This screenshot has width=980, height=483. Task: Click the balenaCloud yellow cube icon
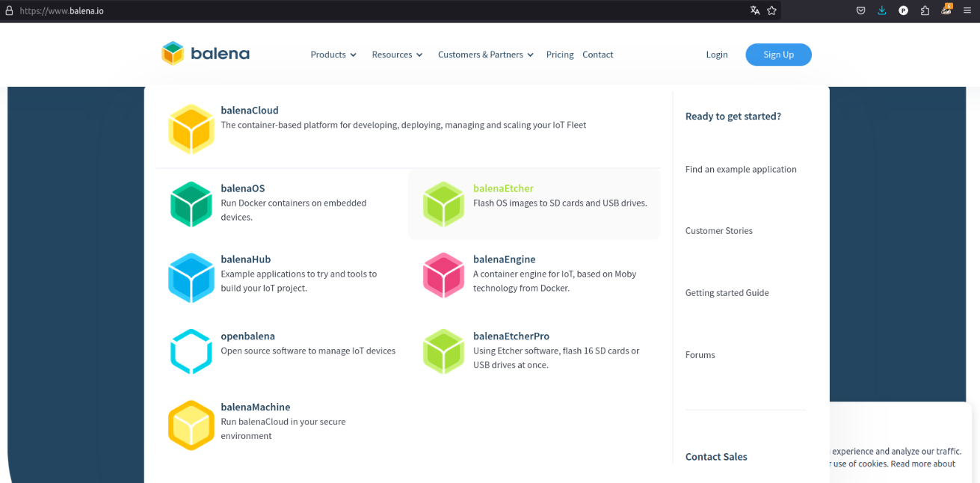pyautogui.click(x=191, y=129)
